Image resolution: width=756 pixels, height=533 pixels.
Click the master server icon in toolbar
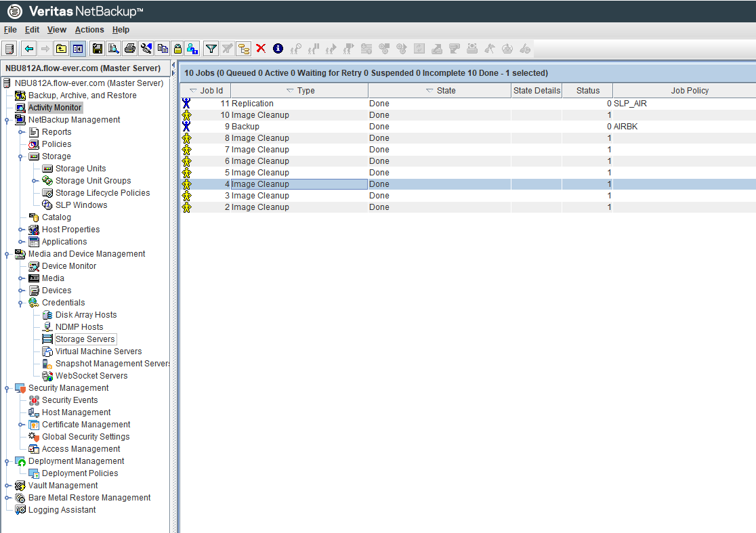(9, 49)
